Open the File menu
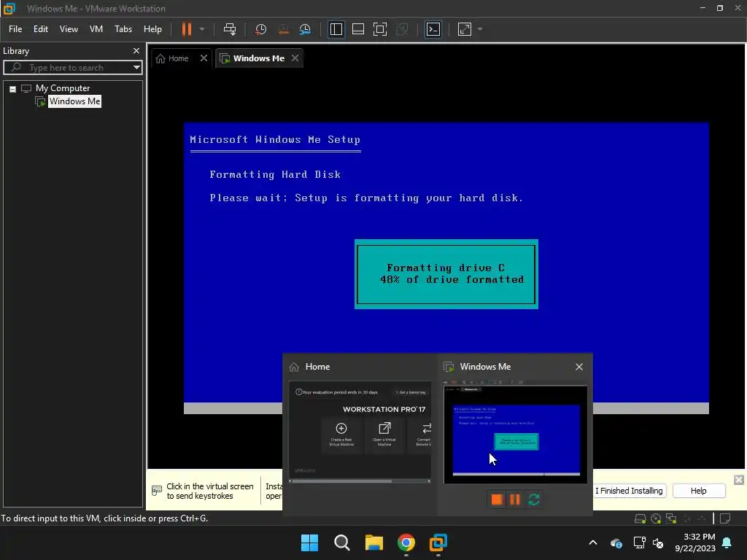Screen dimensions: 747x560 15,29
